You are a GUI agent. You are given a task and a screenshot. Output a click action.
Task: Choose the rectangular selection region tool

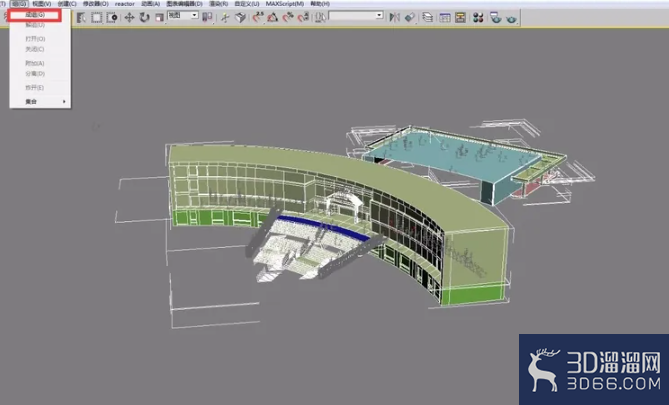click(97, 17)
